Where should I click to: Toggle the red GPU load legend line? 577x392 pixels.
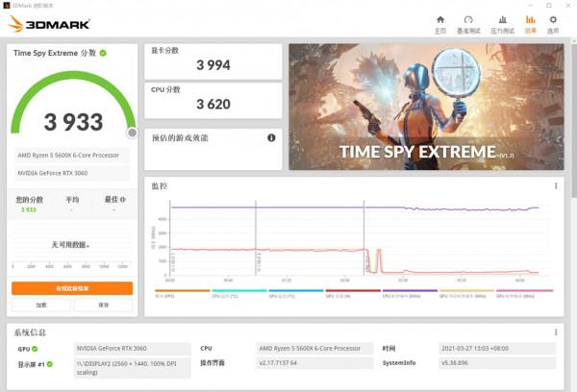353,293
